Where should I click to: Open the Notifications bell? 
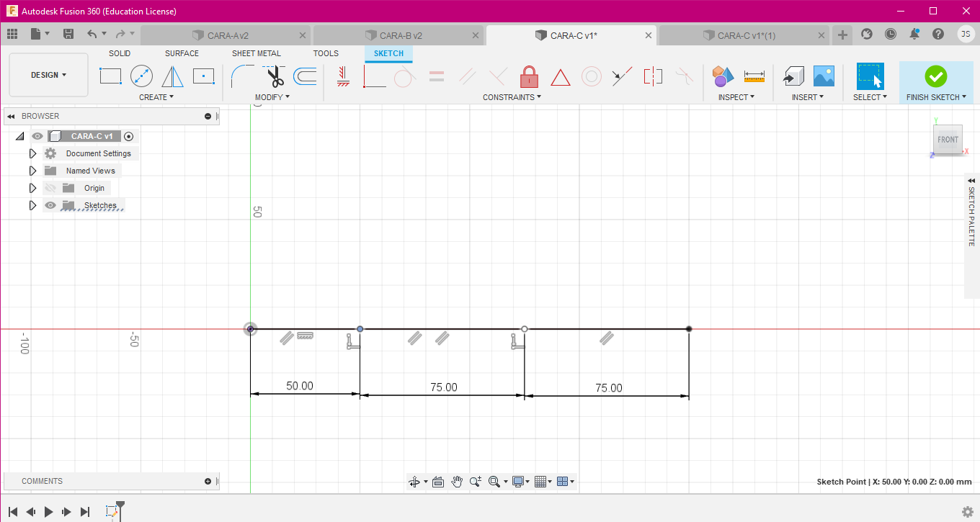click(914, 34)
